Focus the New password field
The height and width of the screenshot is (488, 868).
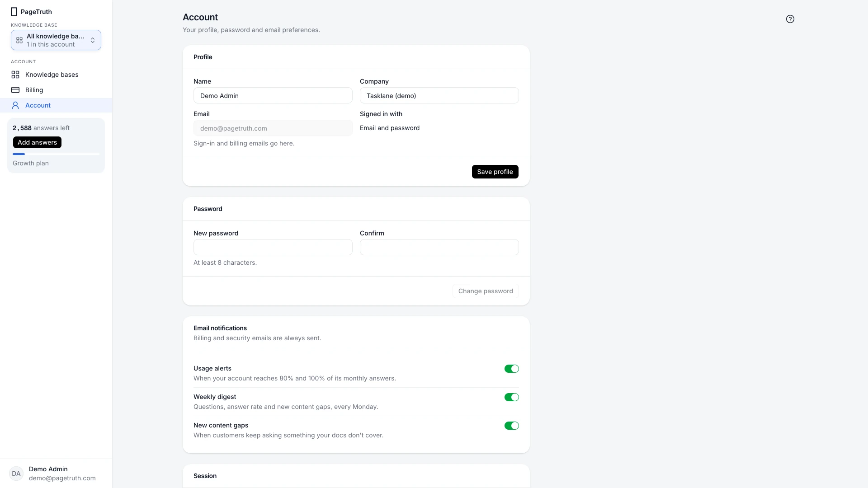pos(273,247)
